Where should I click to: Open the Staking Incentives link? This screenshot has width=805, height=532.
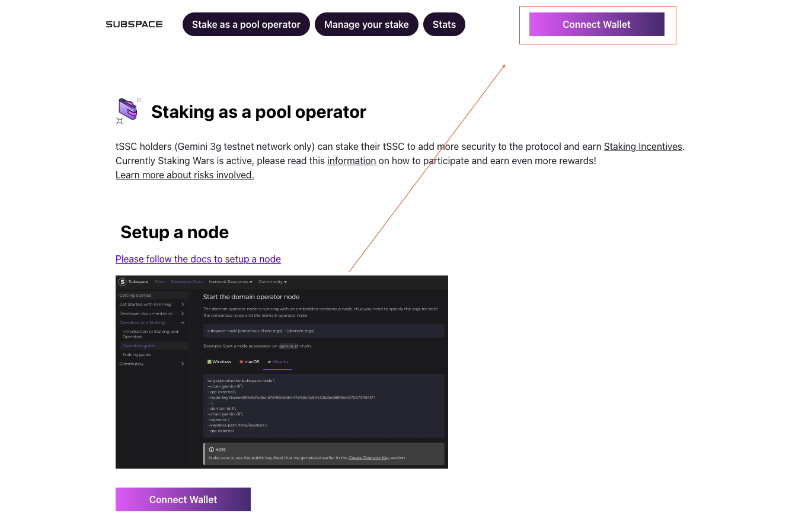[x=643, y=146]
